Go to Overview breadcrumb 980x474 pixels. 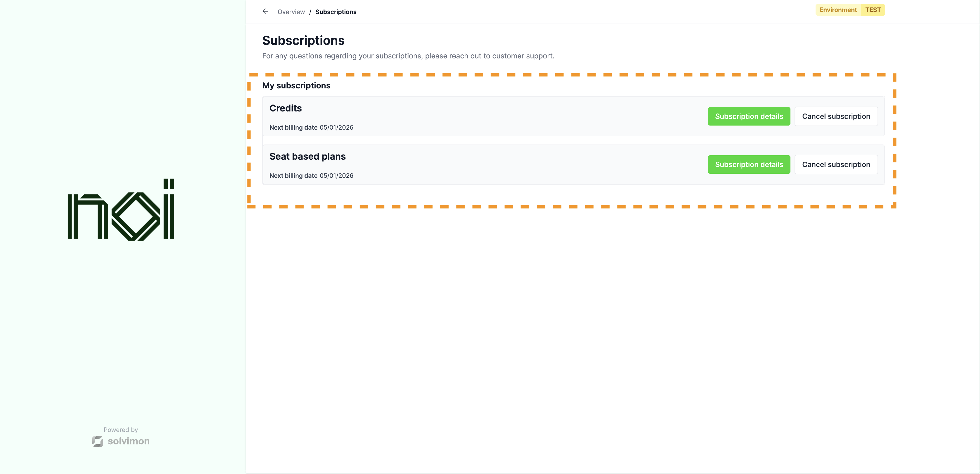tap(291, 12)
